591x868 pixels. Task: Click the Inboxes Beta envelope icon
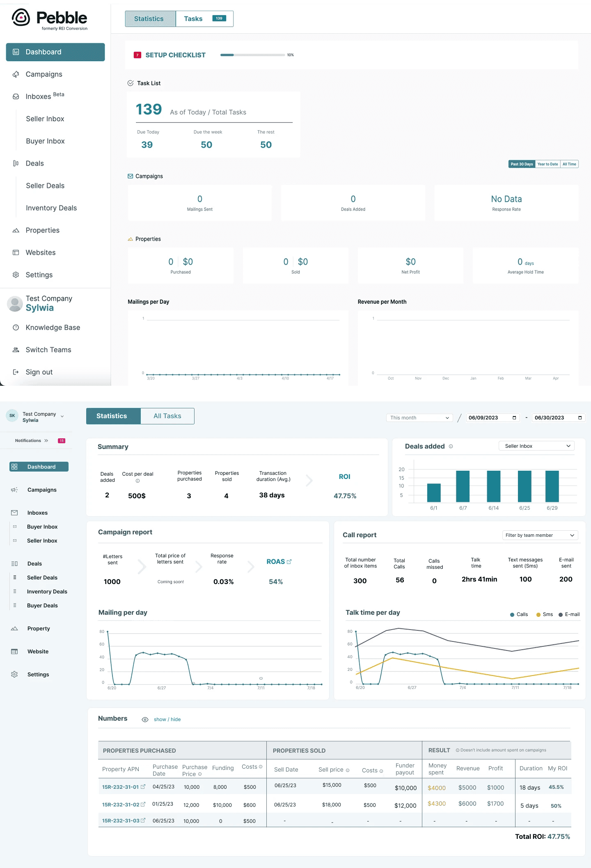[16, 96]
